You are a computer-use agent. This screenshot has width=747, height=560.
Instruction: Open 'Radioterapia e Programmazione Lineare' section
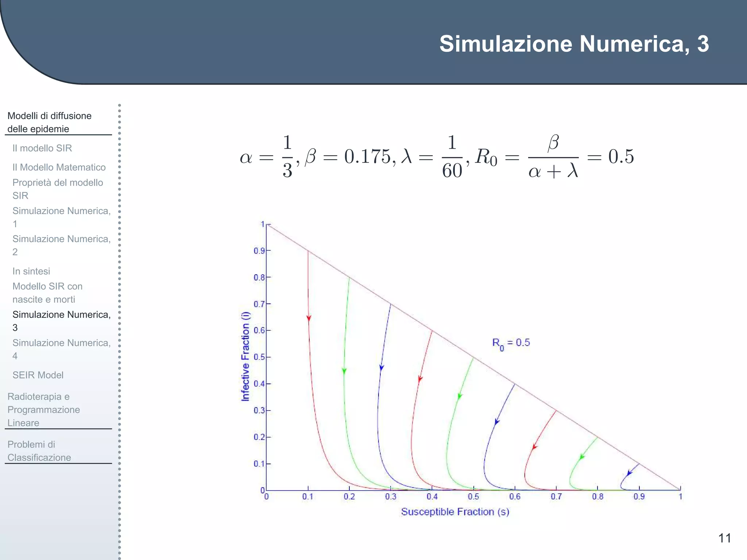click(x=43, y=409)
